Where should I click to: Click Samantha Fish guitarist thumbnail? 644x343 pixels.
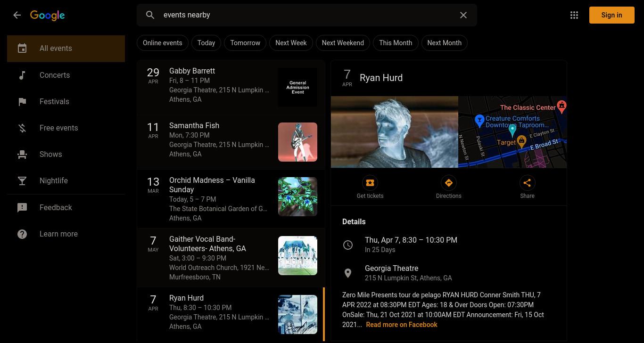[x=297, y=142]
